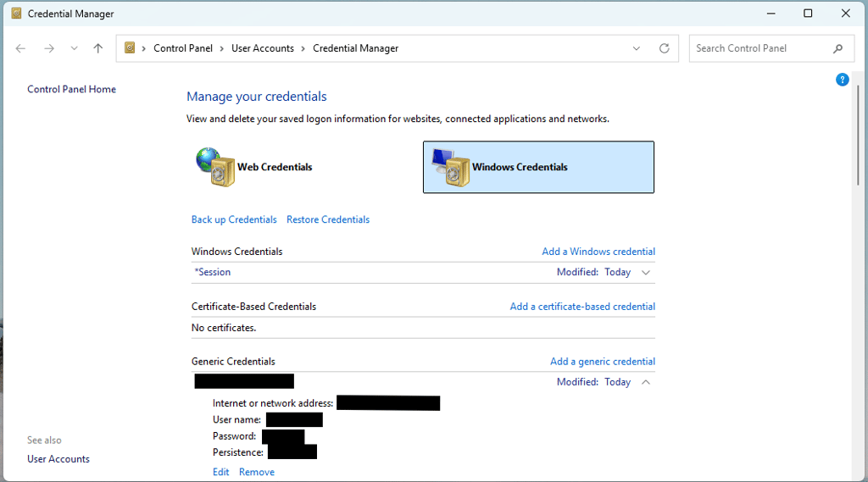868x482 pixels.
Task: Open the recent locations dropdown arrow
Action: point(75,48)
